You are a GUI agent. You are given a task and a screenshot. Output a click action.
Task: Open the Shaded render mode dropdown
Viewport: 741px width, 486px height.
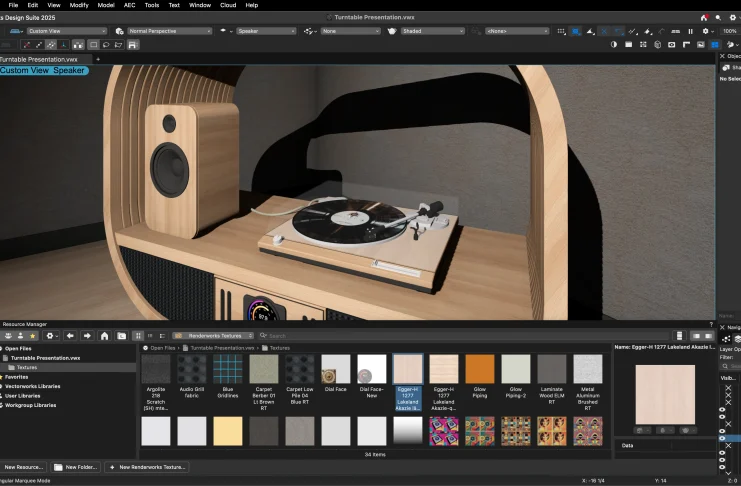[435, 31]
